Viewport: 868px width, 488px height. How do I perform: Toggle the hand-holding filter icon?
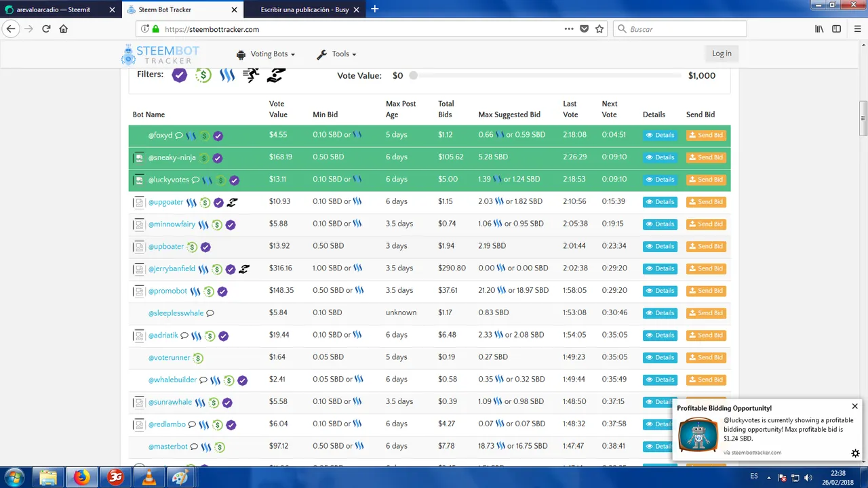tap(275, 75)
